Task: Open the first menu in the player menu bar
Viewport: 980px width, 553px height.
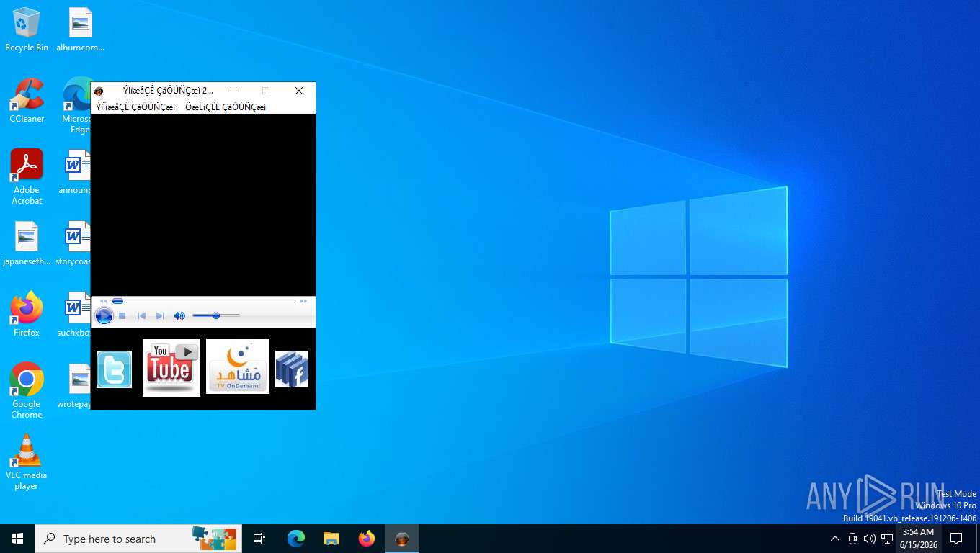Action: coord(135,107)
